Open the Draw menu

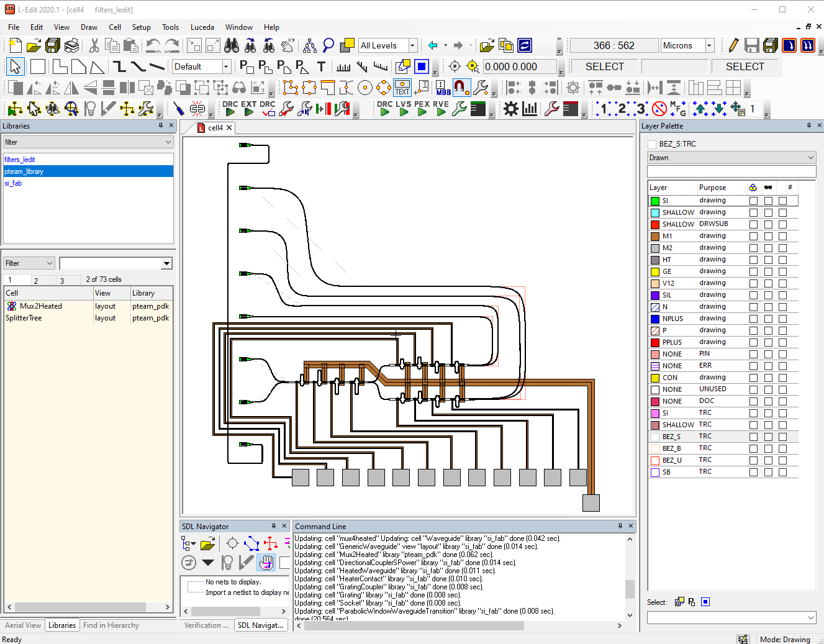[89, 27]
